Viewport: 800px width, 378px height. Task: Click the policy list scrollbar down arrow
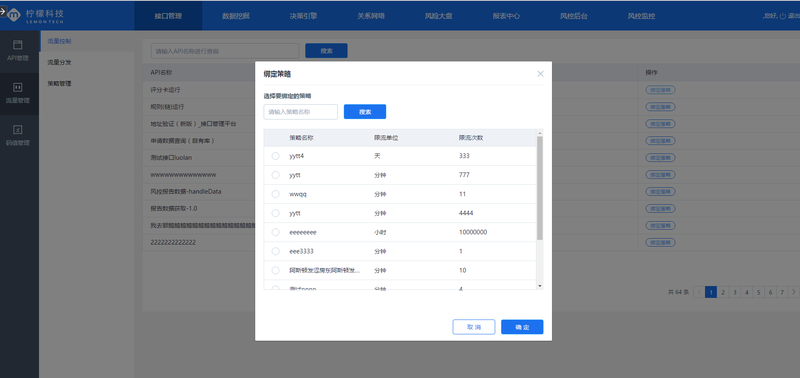pyautogui.click(x=540, y=286)
